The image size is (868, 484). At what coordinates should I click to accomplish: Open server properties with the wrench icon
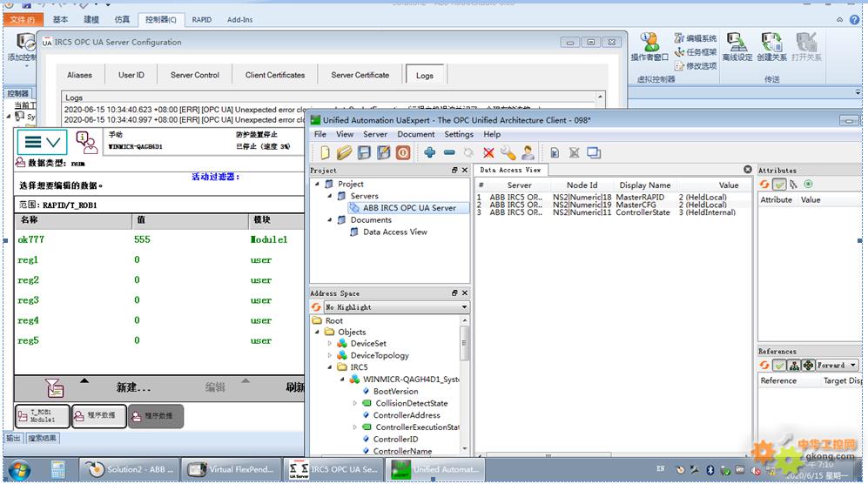pos(508,152)
